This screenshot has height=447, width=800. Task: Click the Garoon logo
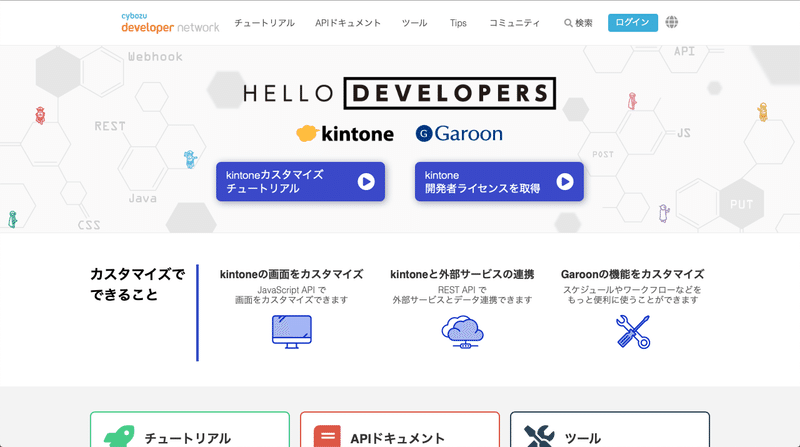pyautogui.click(x=459, y=134)
